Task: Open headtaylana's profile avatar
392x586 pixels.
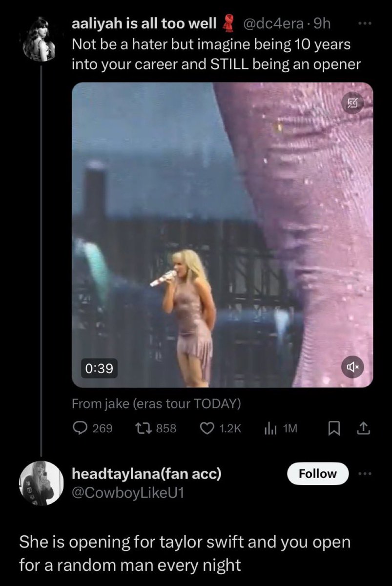Action: (x=41, y=483)
